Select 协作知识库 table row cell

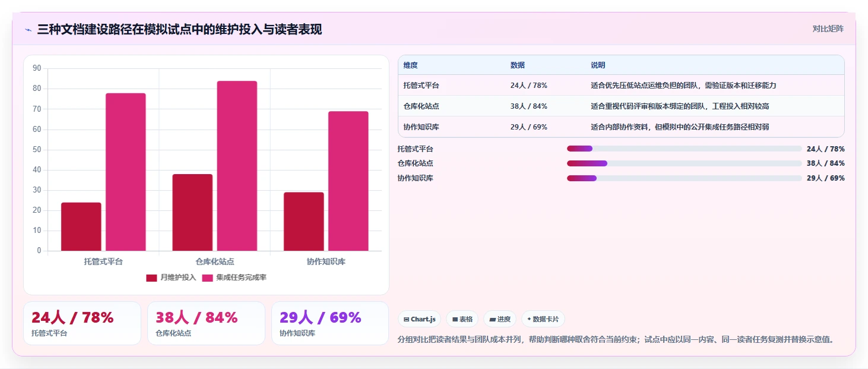pos(421,127)
